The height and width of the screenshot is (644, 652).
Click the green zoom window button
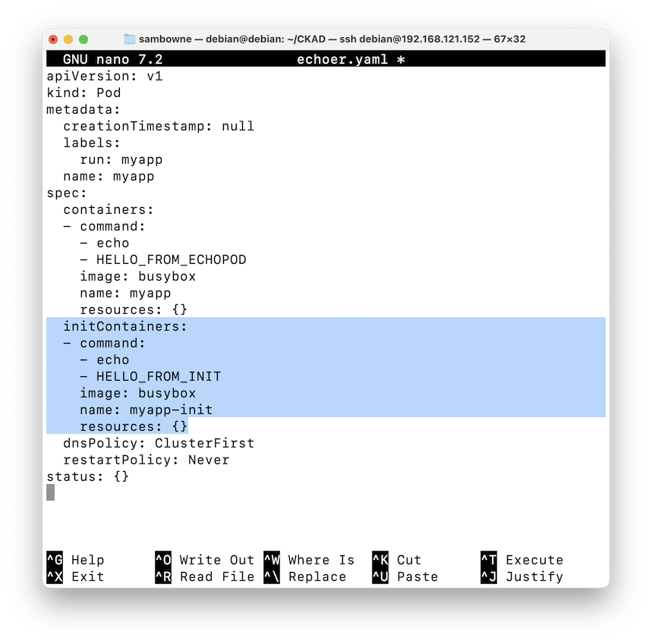83,39
